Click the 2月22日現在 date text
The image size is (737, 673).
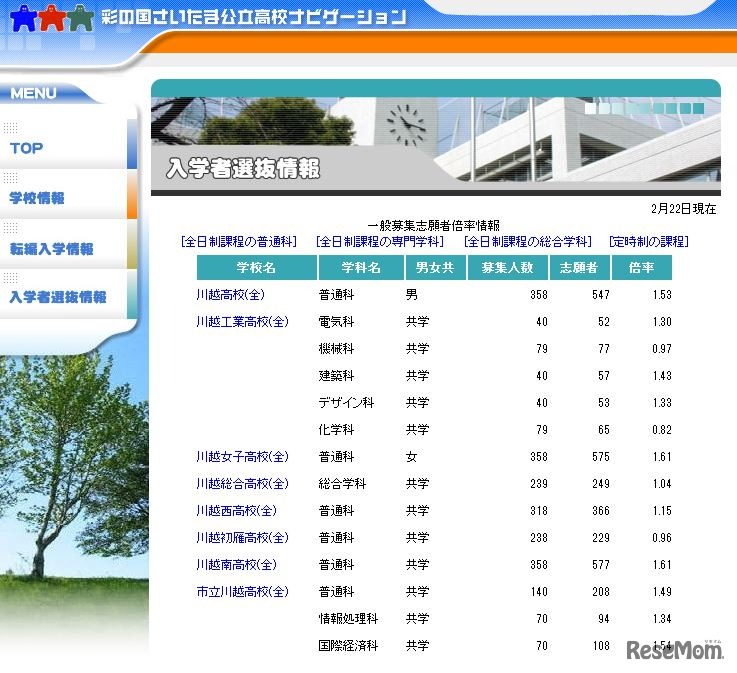pyautogui.click(x=683, y=209)
